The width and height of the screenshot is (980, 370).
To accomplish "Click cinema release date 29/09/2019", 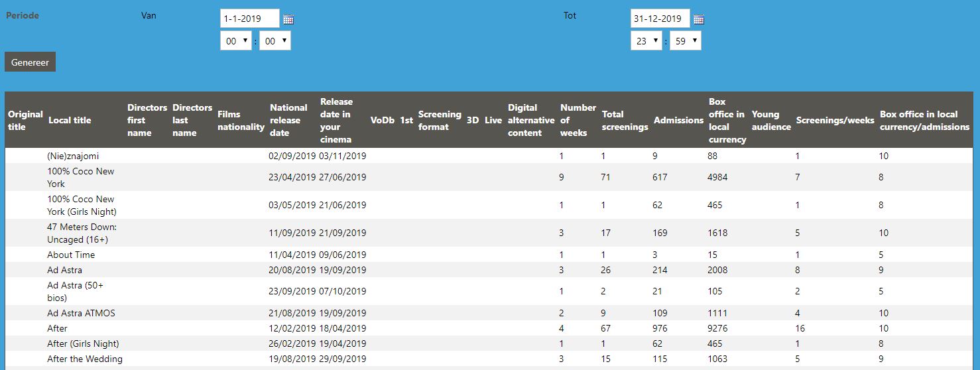I will pos(343,359).
